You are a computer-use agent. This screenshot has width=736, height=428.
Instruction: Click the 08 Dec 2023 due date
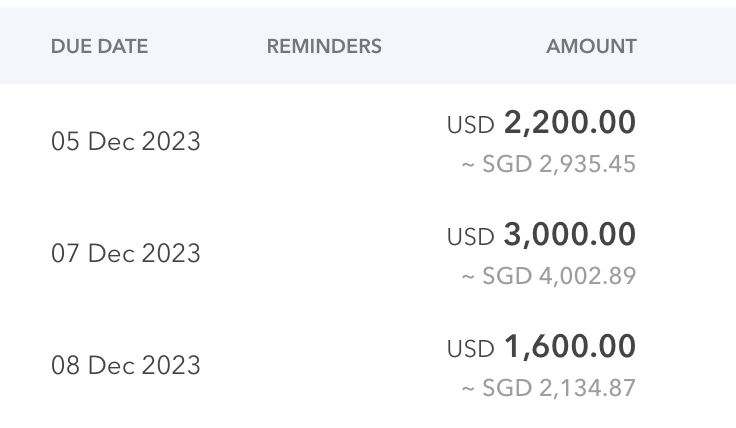point(126,366)
